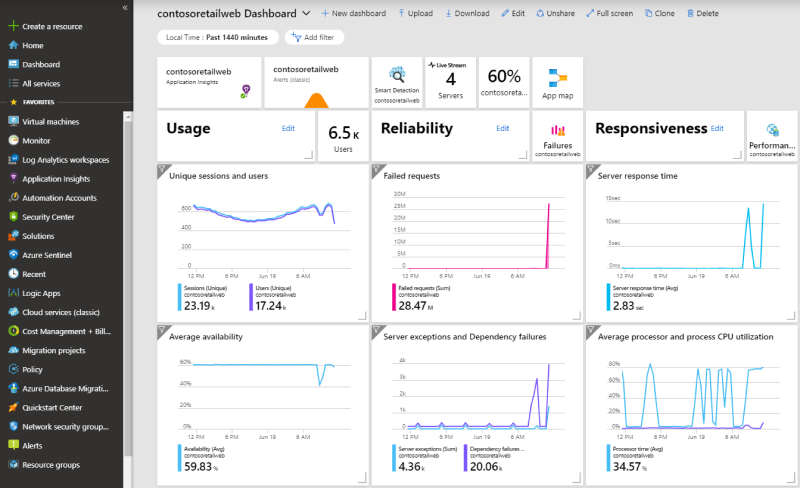The width and height of the screenshot is (800, 488).
Task: Click the Resource groups icon
Action: [x=13, y=465]
